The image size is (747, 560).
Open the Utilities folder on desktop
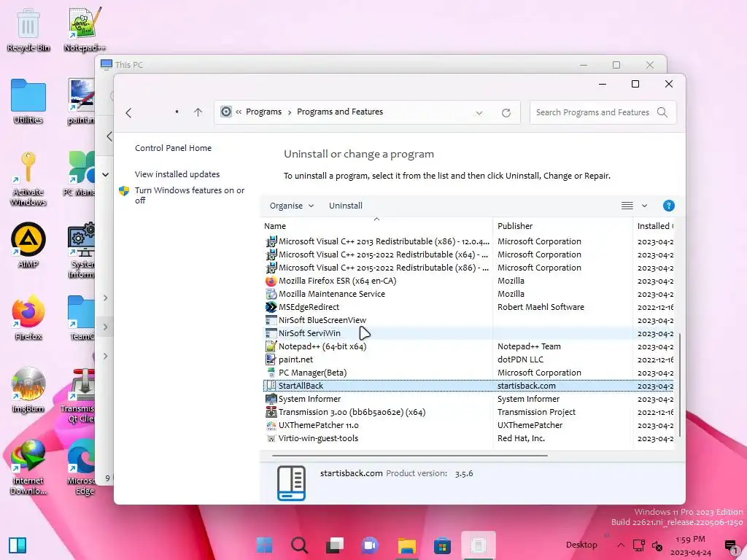click(x=28, y=101)
